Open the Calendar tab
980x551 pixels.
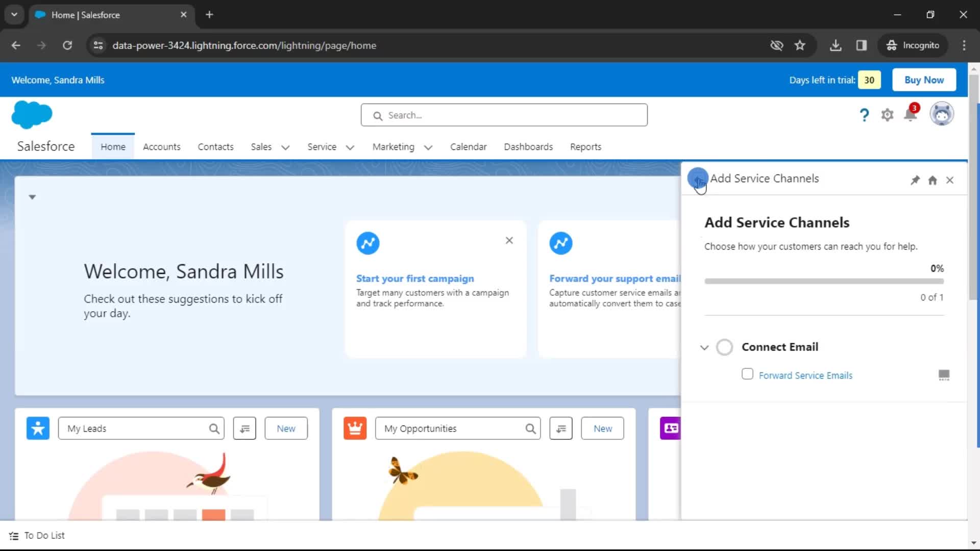[x=468, y=147]
